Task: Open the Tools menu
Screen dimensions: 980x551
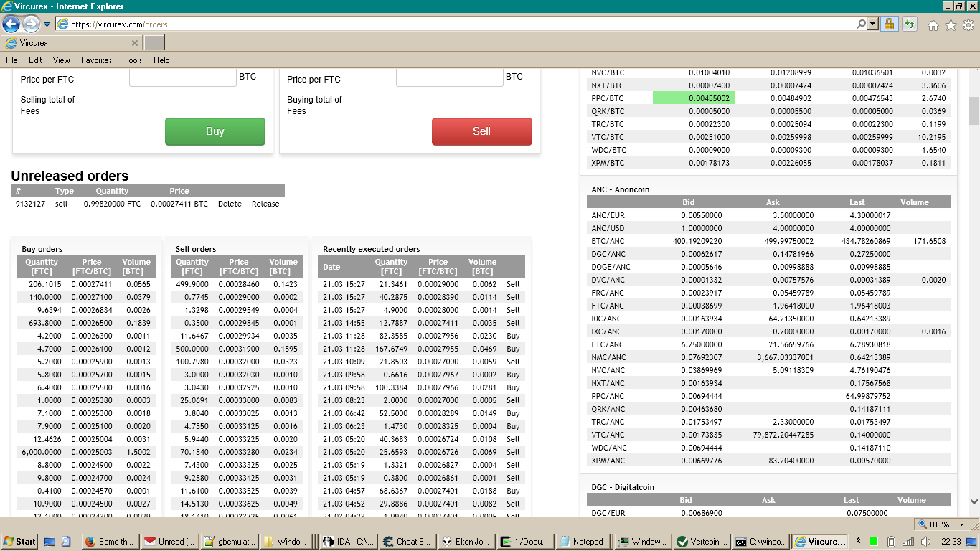Action: 133,60
